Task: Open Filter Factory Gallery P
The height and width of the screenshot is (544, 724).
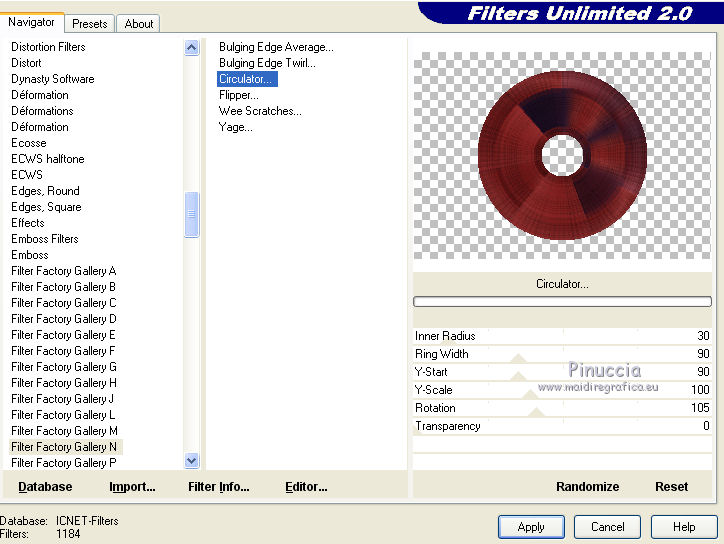Action: [64, 463]
